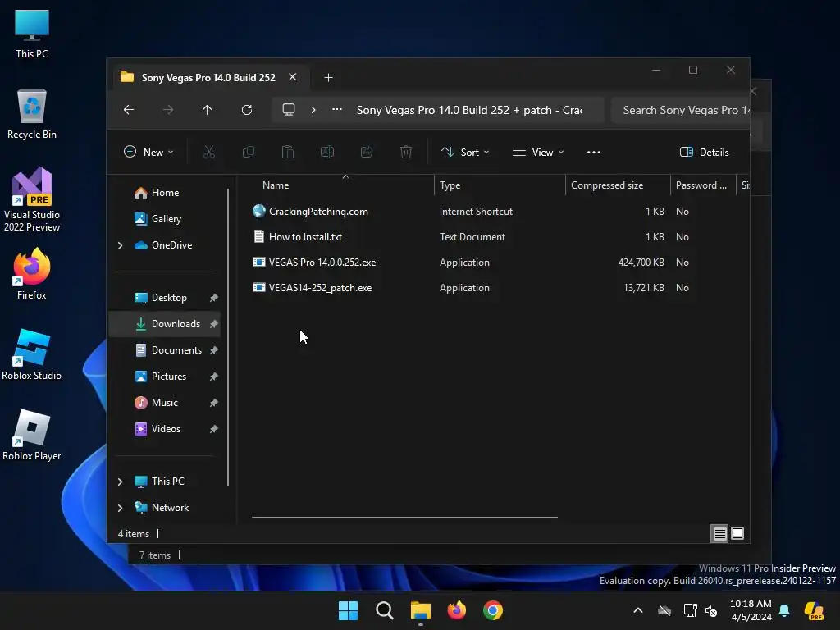Show hidden path segments ellipsis in address bar
The width and height of the screenshot is (840, 630).
coord(337,110)
